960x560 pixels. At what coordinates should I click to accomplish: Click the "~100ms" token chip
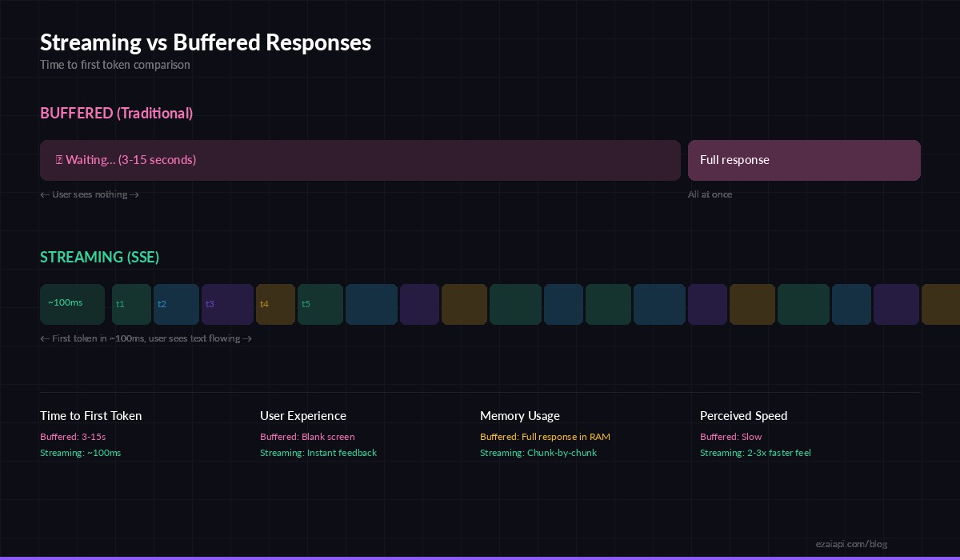pos(72,304)
